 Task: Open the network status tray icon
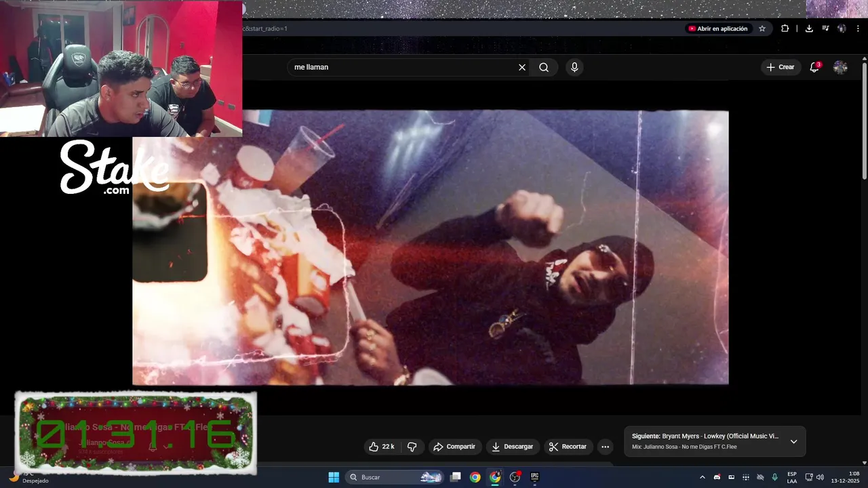pos(808,477)
